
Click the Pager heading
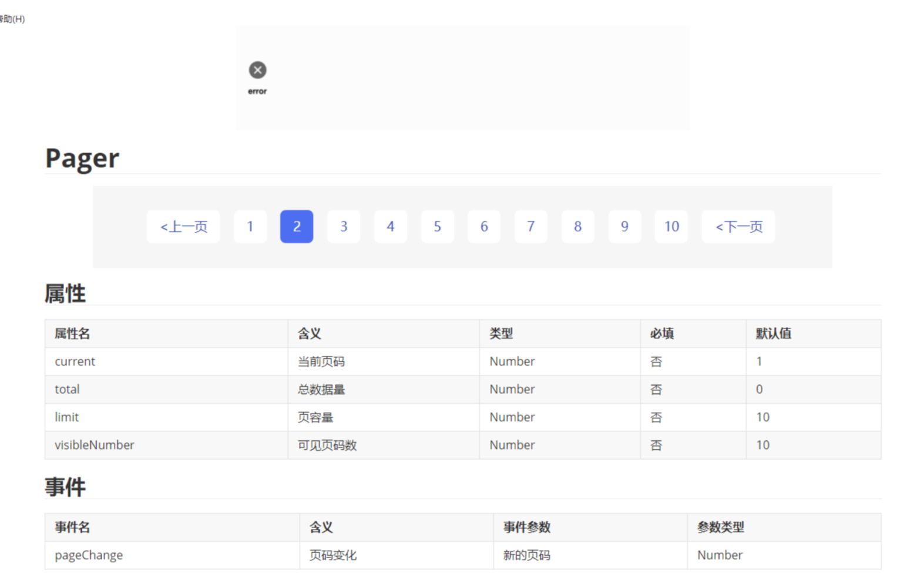[x=82, y=158]
